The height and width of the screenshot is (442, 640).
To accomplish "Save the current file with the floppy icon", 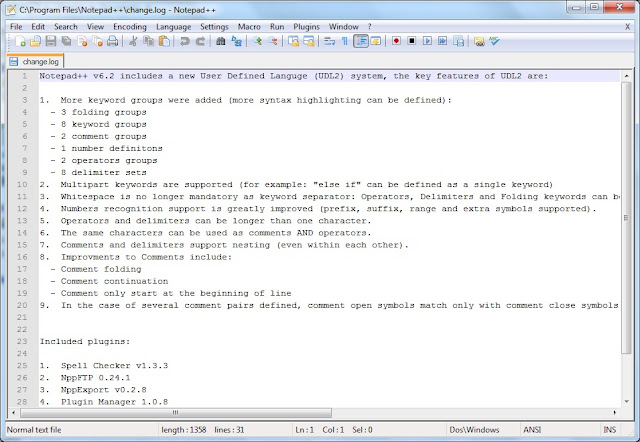I will [51, 41].
